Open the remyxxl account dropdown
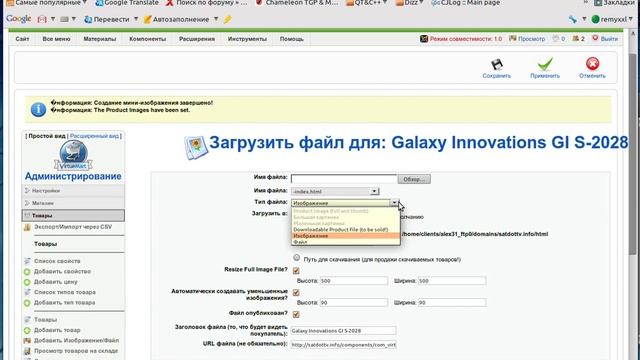The width and height of the screenshot is (640, 360). click(612, 19)
